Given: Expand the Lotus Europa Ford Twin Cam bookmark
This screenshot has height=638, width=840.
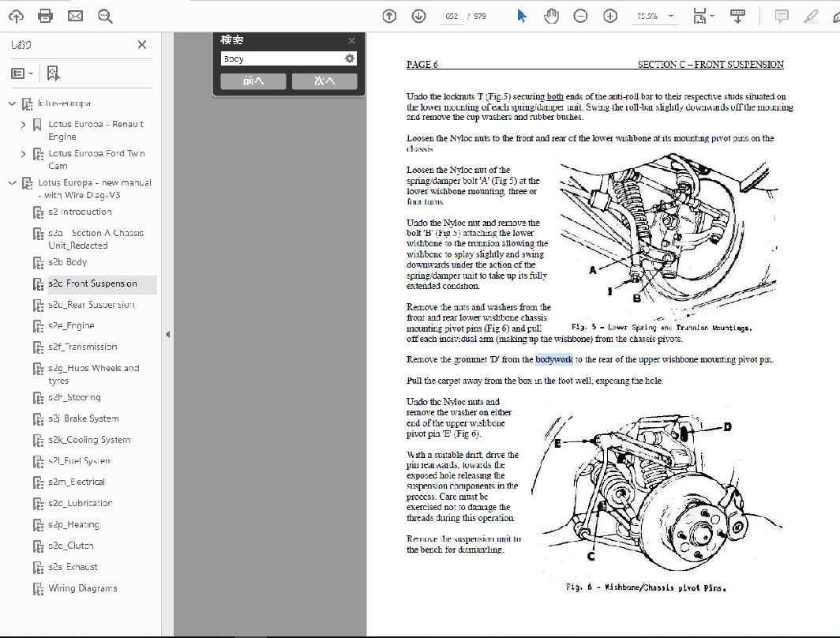Looking at the screenshot, I should 23,154.
